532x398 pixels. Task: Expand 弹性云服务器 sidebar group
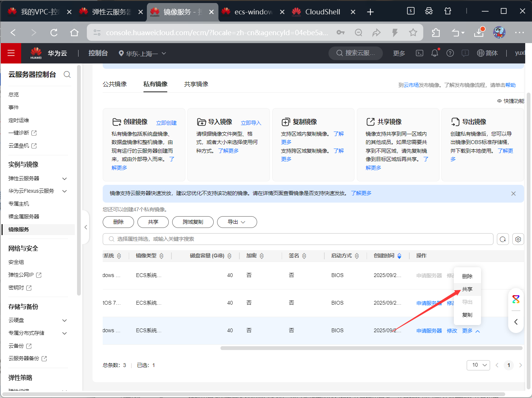tap(65, 178)
